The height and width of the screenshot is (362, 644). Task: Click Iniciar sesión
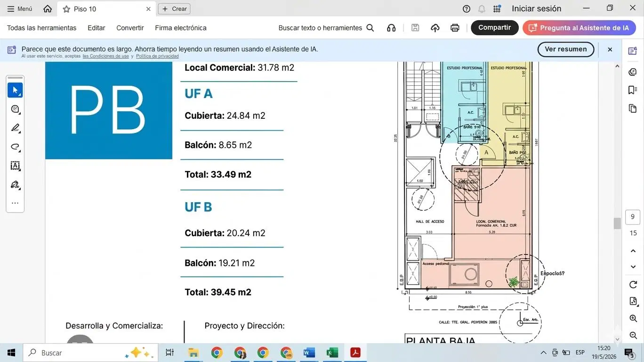[x=537, y=8]
